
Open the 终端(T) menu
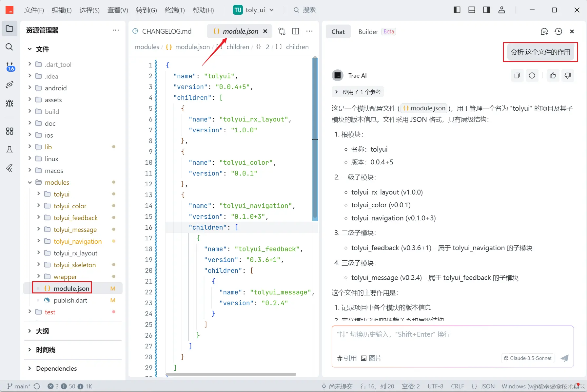click(x=175, y=10)
